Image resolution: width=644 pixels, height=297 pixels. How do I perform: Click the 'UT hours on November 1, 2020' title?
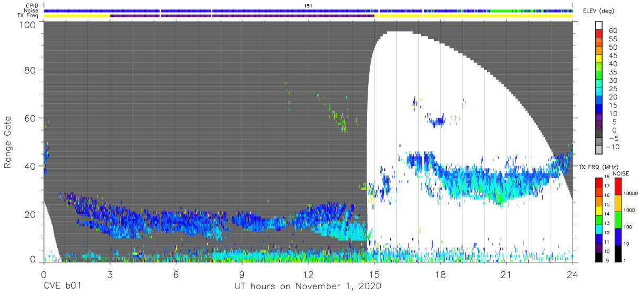point(308,286)
